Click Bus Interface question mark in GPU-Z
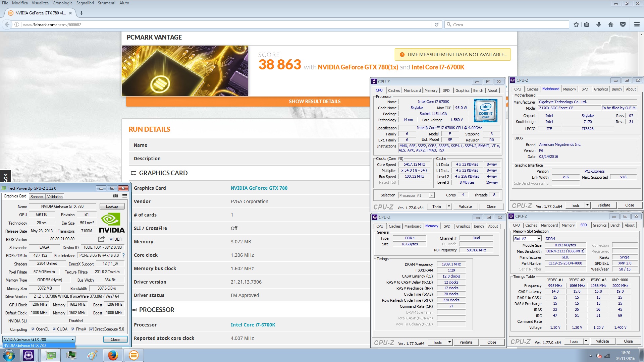The image size is (644, 362). tap(123, 255)
